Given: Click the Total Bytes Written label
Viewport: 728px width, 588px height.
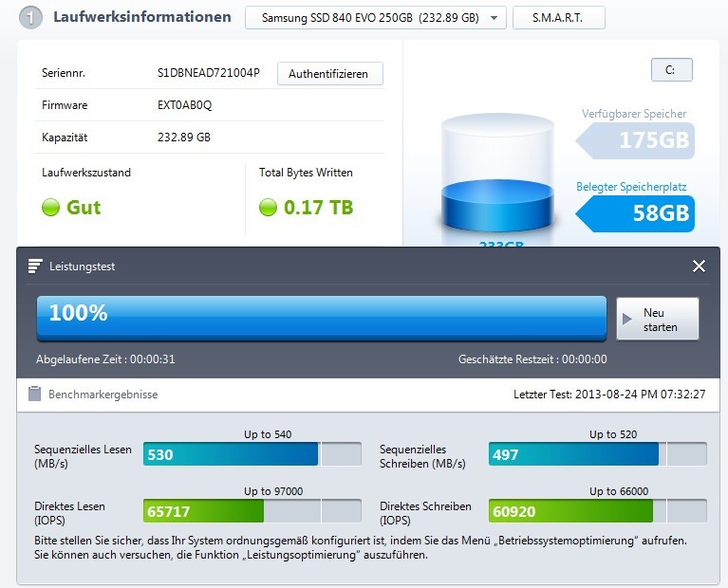Looking at the screenshot, I should pos(306,173).
